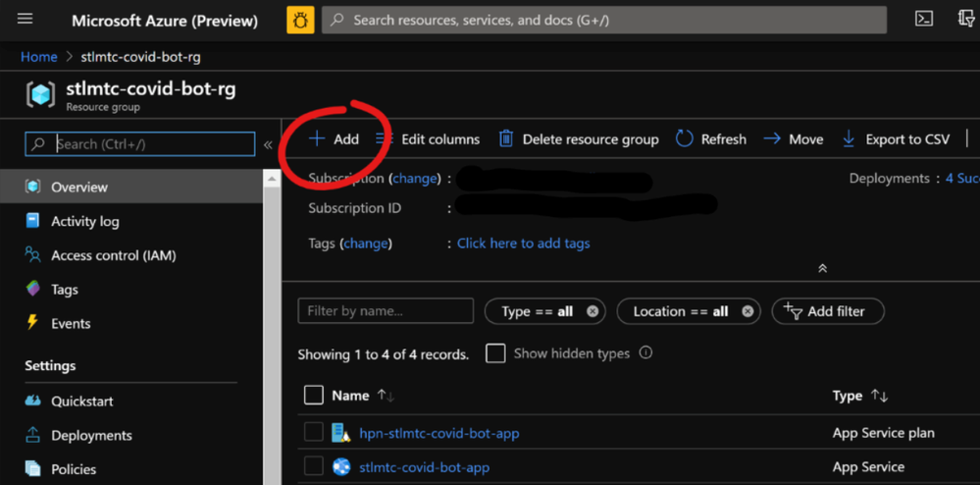Screen dimensions: 980x485
Task: Focus the sidebar Search (Ctrl+/) field
Action: click(x=140, y=144)
